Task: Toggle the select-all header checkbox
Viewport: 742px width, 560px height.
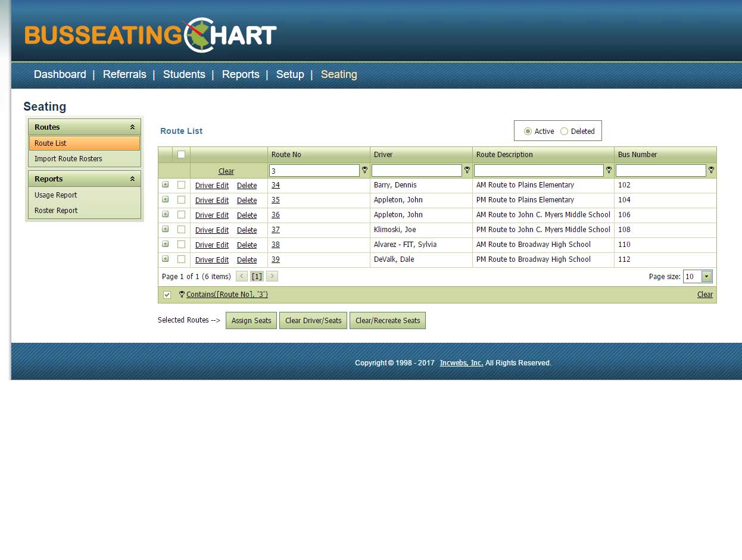Action: pyautogui.click(x=181, y=155)
